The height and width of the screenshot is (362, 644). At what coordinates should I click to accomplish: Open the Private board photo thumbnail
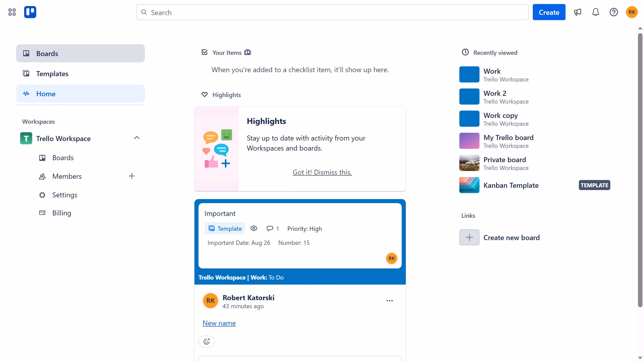click(x=469, y=163)
